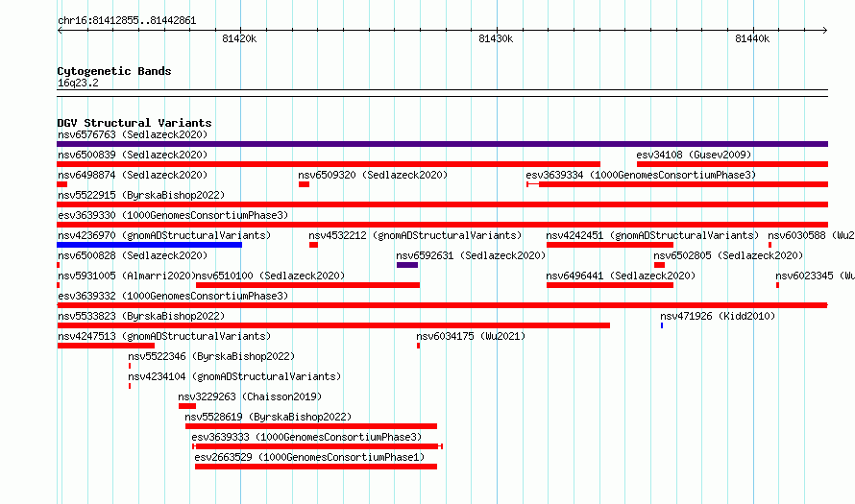The image size is (855, 504).
Task: Click the nsv6023345 variant label
Action: point(815,276)
